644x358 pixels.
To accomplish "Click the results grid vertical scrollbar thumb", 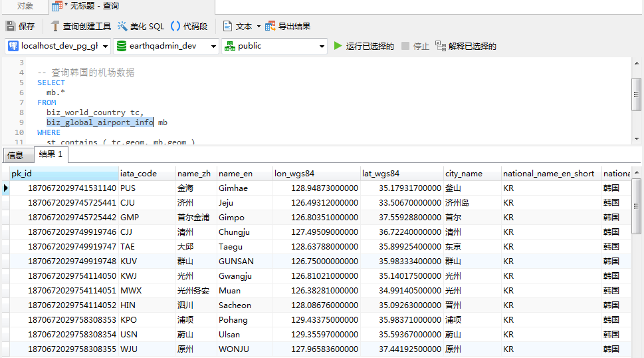I will [636, 206].
